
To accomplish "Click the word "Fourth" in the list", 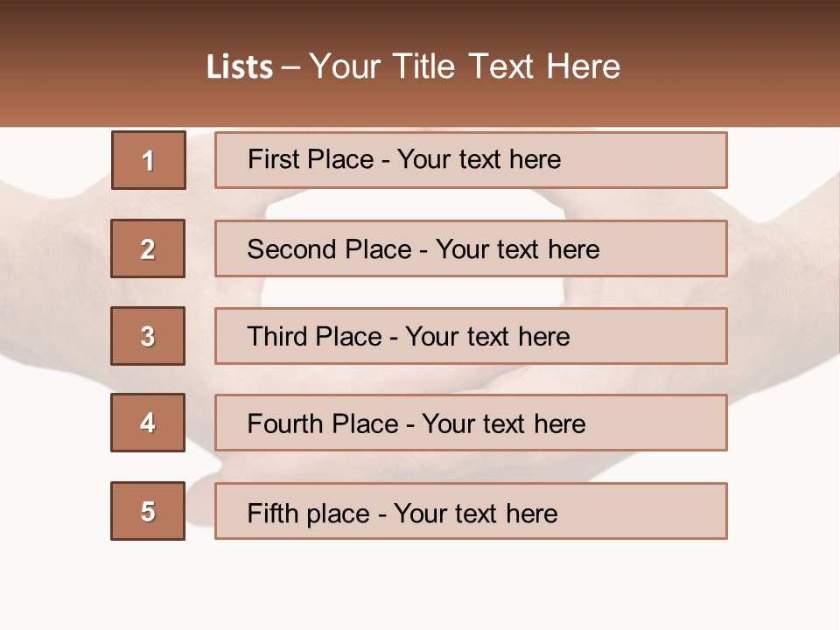I will tap(285, 424).
